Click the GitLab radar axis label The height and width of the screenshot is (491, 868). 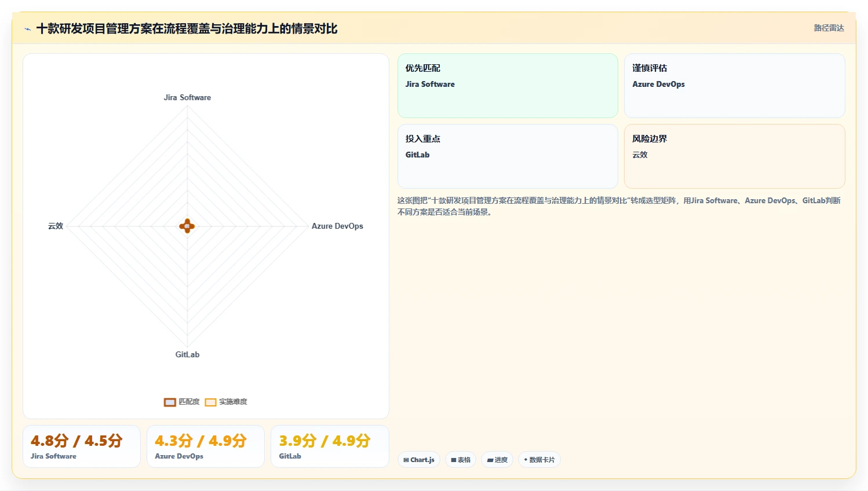(187, 354)
